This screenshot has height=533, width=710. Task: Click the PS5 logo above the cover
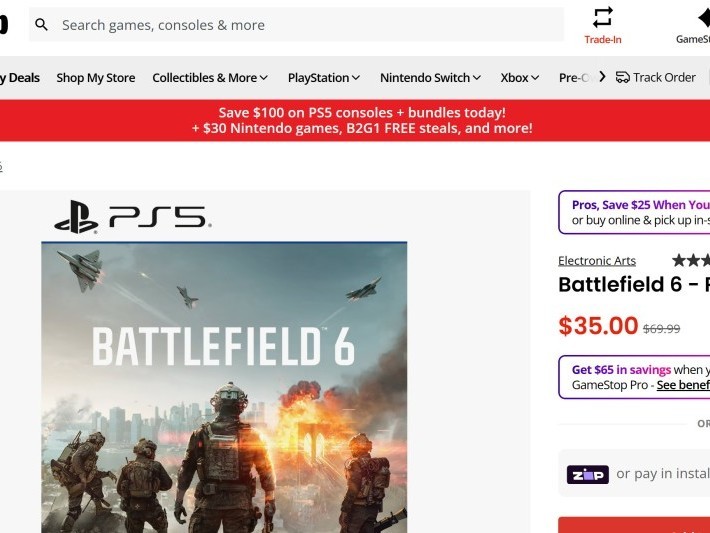pyautogui.click(x=132, y=217)
